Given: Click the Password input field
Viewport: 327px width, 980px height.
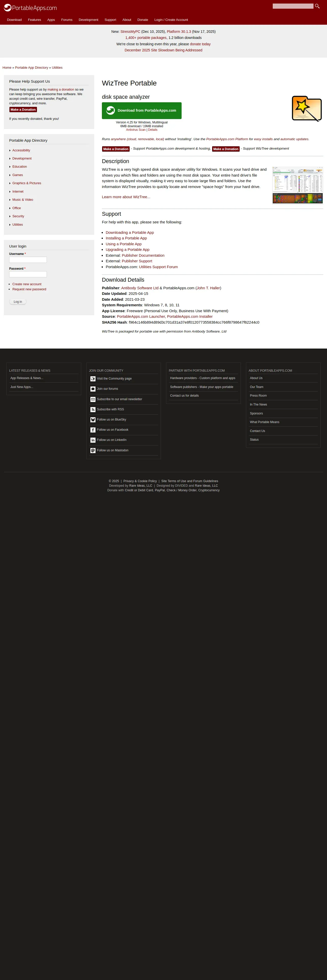Looking at the screenshot, I should coord(28,274).
